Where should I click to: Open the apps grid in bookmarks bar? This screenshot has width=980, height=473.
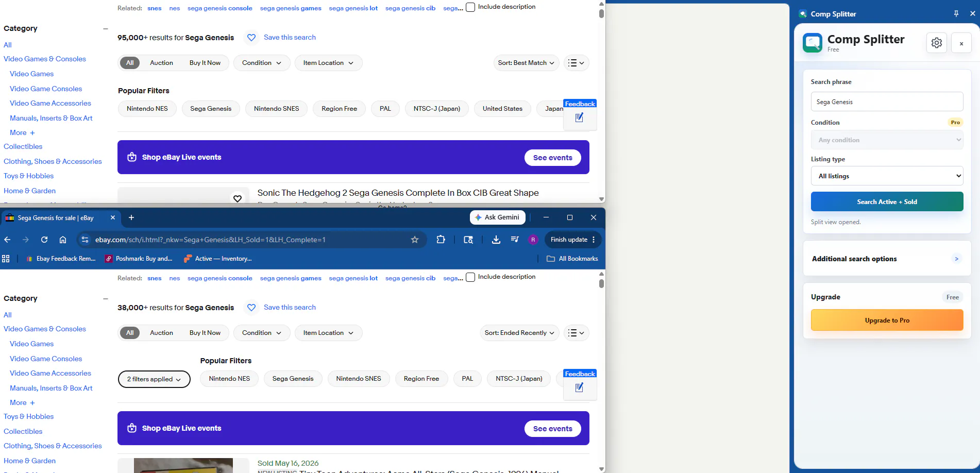coord(6,259)
